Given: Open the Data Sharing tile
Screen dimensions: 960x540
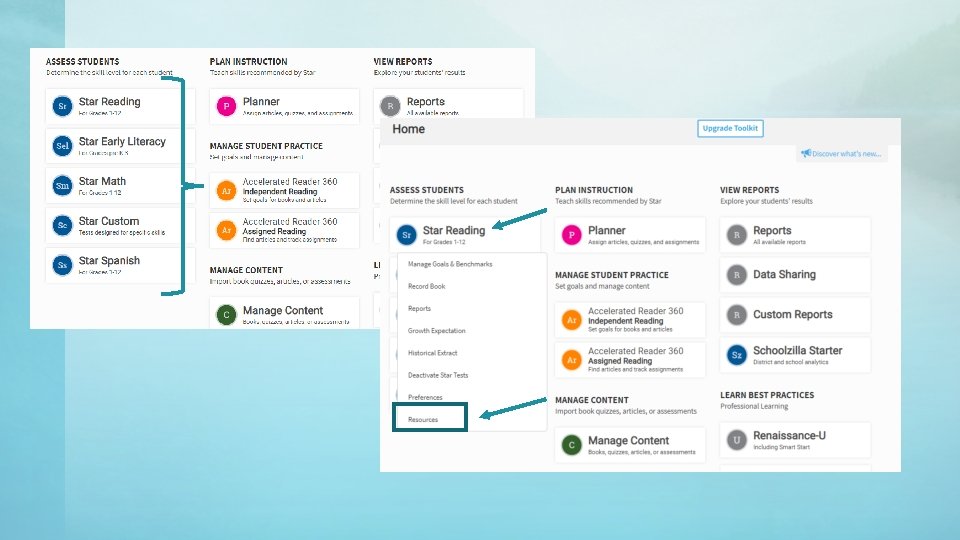Looking at the screenshot, I should coord(795,275).
